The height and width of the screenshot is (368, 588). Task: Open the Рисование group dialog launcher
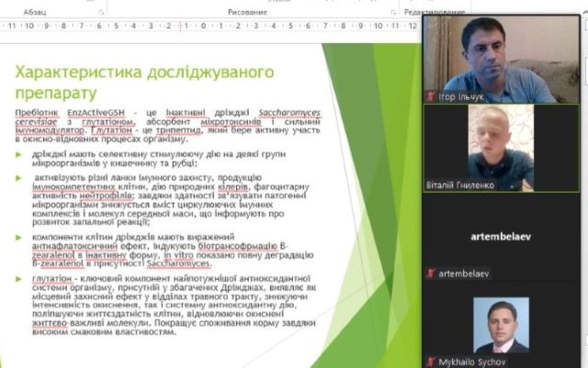[x=393, y=12]
